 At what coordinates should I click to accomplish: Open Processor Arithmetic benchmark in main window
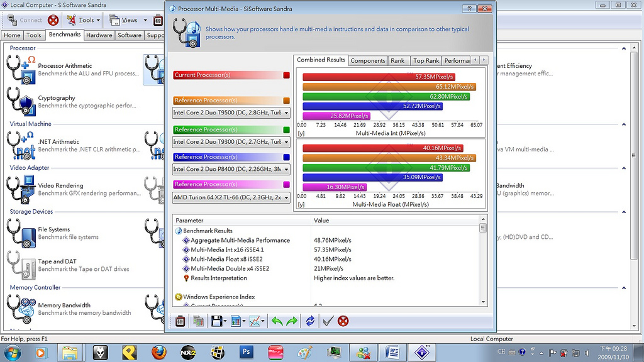point(74,69)
